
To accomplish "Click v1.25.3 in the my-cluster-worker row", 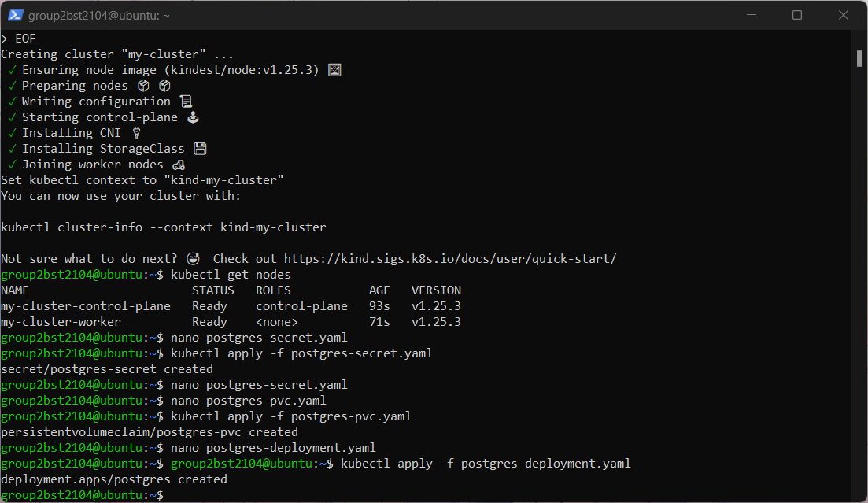I will click(x=436, y=322).
